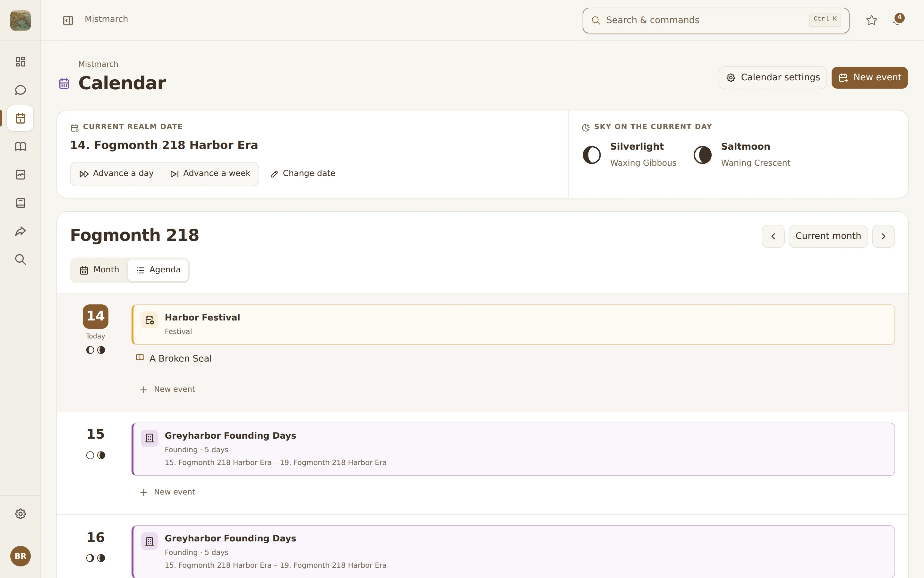The image size is (924, 578).
Task: Focus the Search & commands field
Action: [x=715, y=20]
